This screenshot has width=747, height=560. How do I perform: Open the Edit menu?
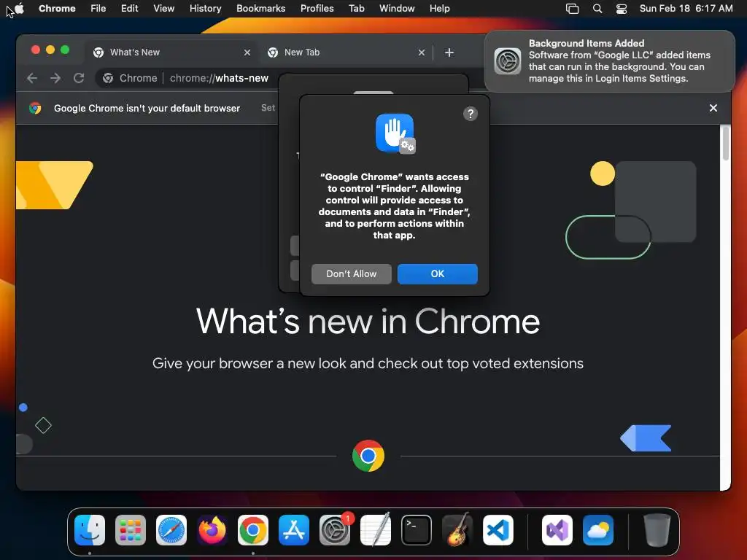coord(130,9)
